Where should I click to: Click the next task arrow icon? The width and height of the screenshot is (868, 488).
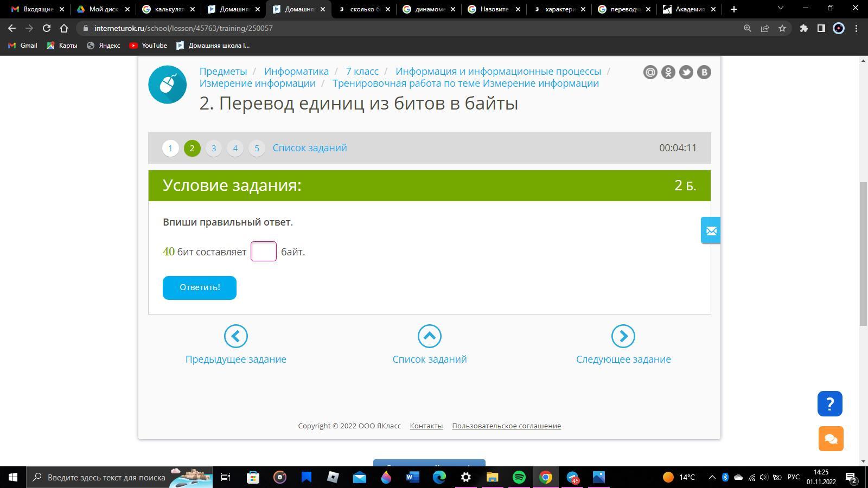pos(623,336)
